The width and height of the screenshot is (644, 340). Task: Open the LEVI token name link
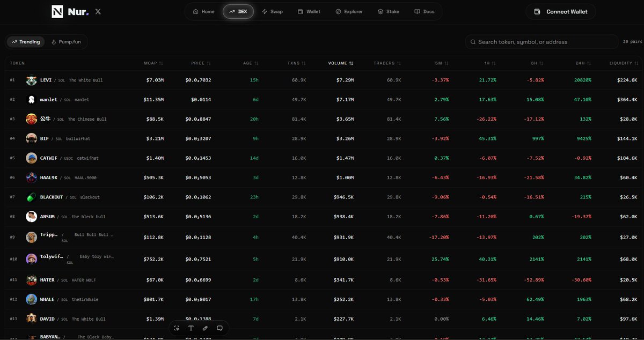[x=46, y=80]
